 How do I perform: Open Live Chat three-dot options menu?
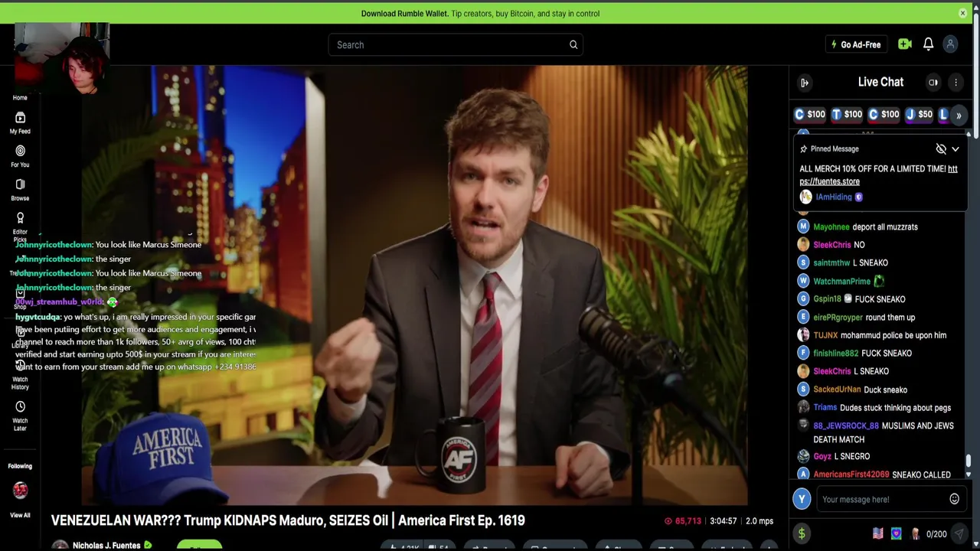(x=955, y=83)
